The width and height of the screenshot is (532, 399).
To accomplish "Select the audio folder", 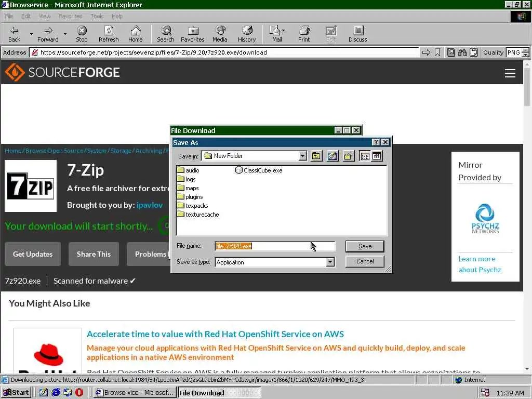I will [x=188, y=170].
